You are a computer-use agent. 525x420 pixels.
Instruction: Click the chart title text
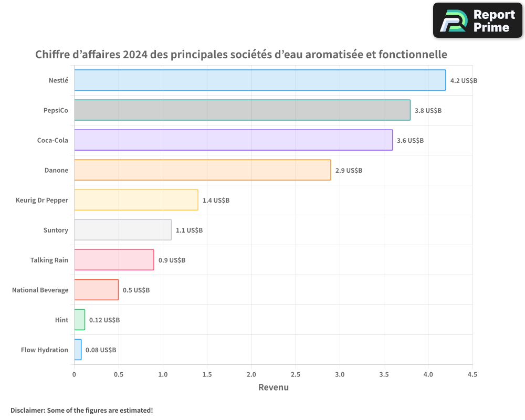coord(241,55)
